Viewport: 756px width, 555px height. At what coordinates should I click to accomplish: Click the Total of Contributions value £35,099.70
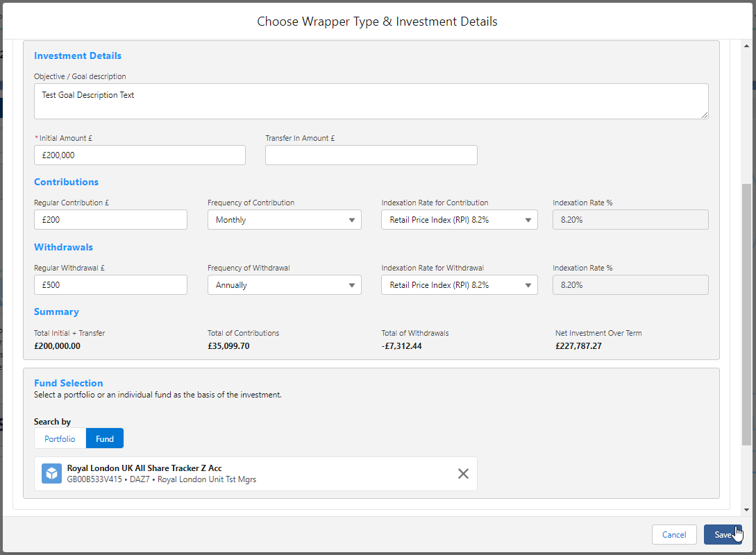click(228, 346)
